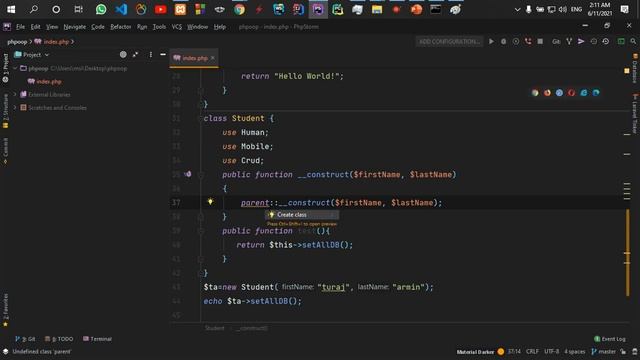The height and width of the screenshot is (360, 640).
Task: Open the File menu
Action: coord(20,27)
